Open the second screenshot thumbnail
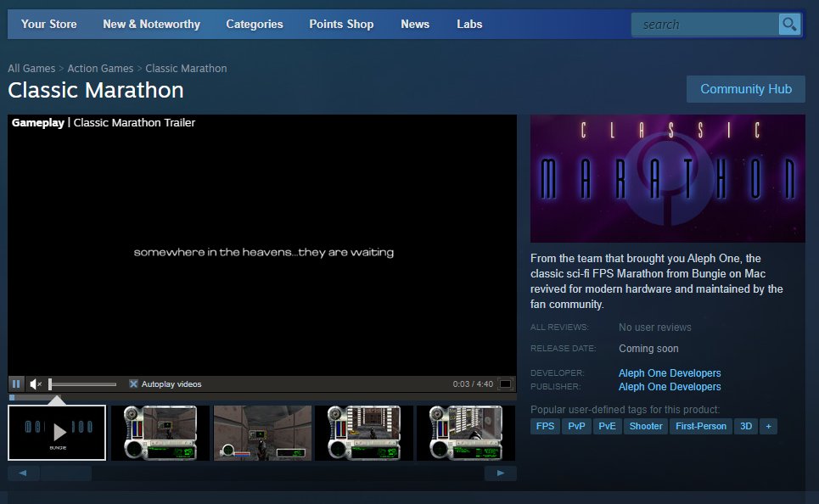This screenshot has height=504, width=819. 160,433
